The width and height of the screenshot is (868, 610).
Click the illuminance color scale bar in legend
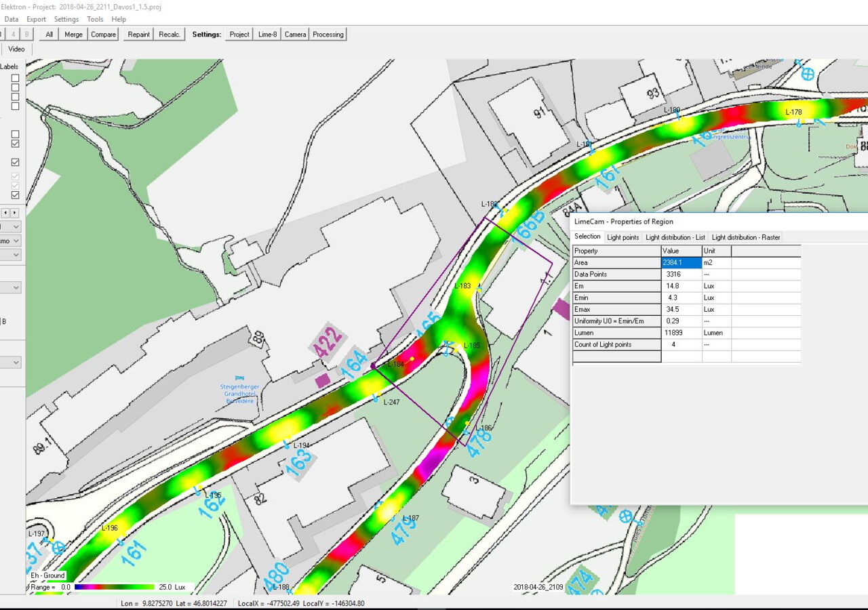click(x=115, y=587)
